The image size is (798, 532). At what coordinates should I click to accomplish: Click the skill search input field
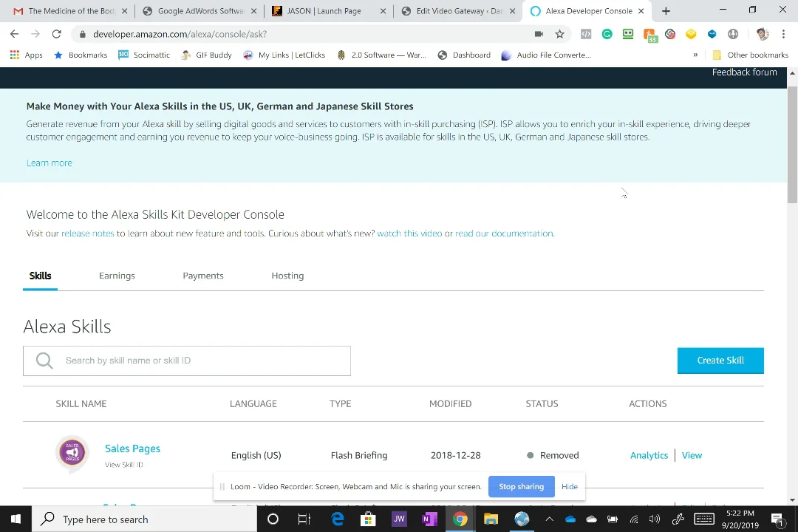187,361
